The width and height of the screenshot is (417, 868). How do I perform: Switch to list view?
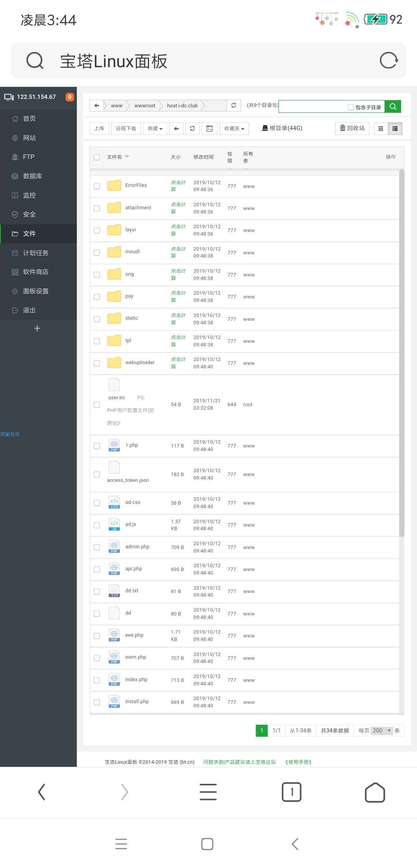[395, 129]
